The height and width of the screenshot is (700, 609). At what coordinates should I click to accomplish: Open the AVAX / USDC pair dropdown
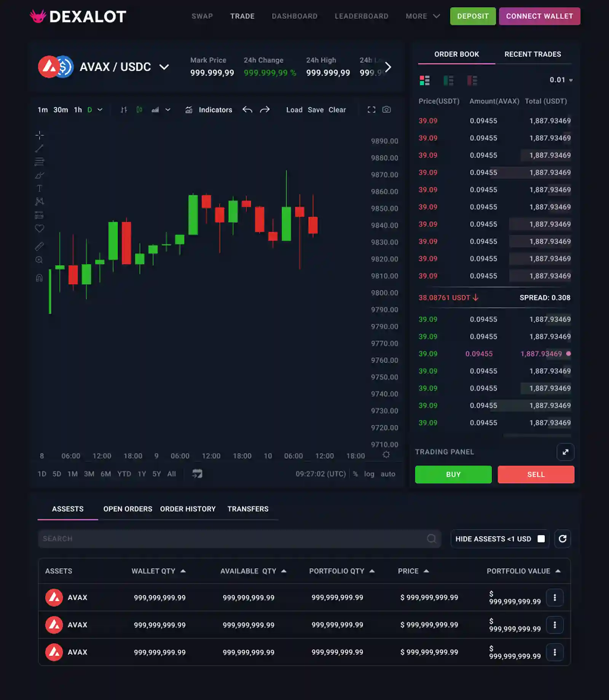(x=164, y=67)
